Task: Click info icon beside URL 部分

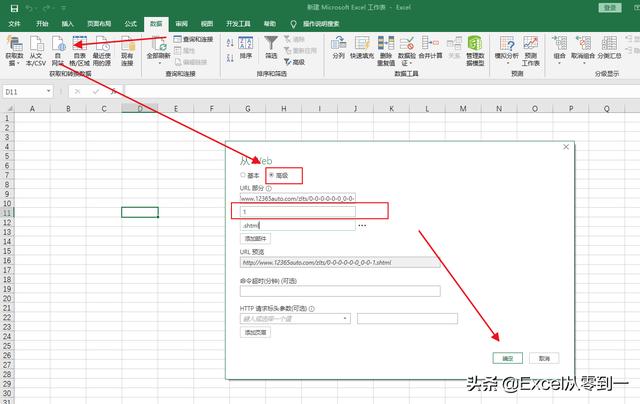Action: coord(269,189)
